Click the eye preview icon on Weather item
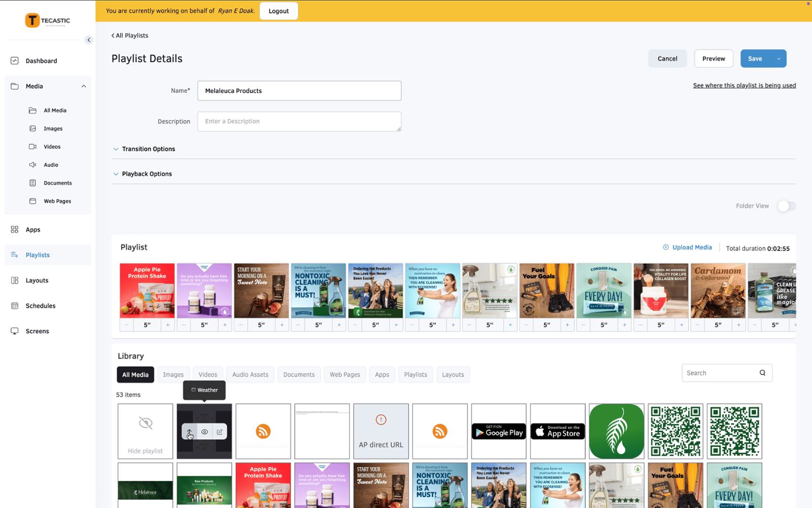 coord(205,432)
